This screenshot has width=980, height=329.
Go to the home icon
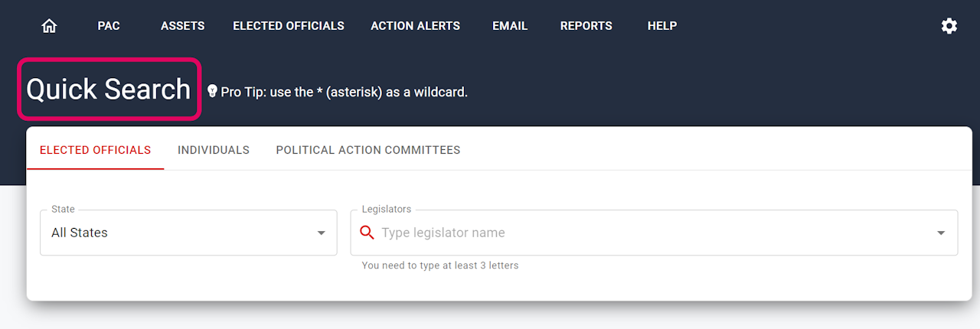[x=49, y=26]
